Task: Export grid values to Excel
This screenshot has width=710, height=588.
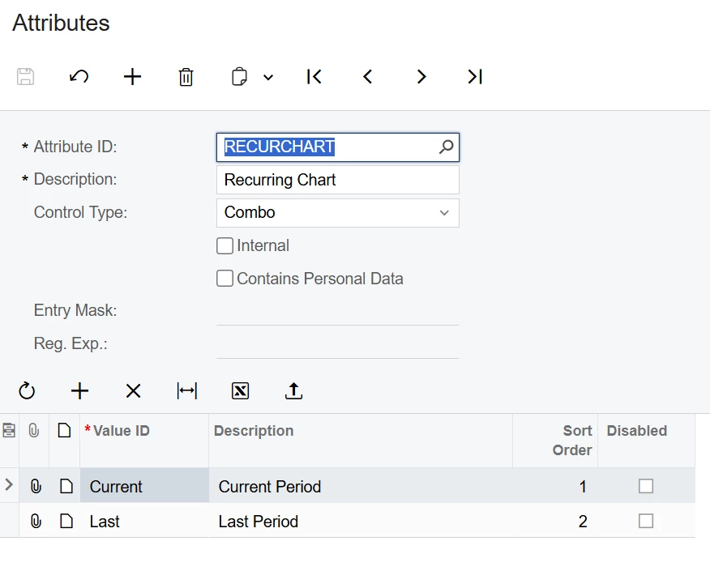Action: [x=241, y=391]
